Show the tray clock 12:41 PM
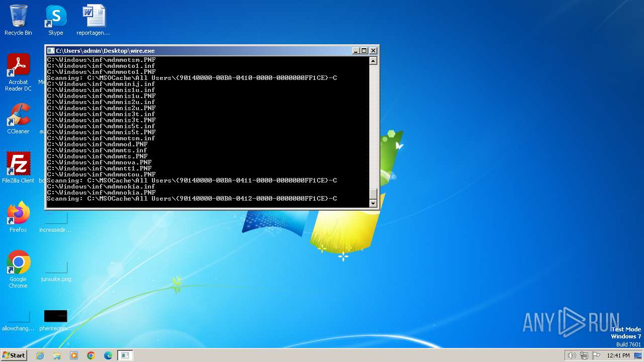The image size is (644, 362). point(618,355)
